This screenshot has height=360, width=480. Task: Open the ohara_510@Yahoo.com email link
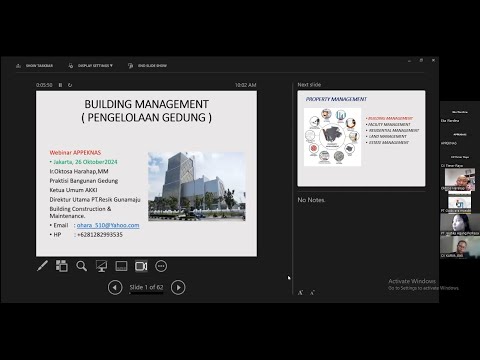[108, 225]
